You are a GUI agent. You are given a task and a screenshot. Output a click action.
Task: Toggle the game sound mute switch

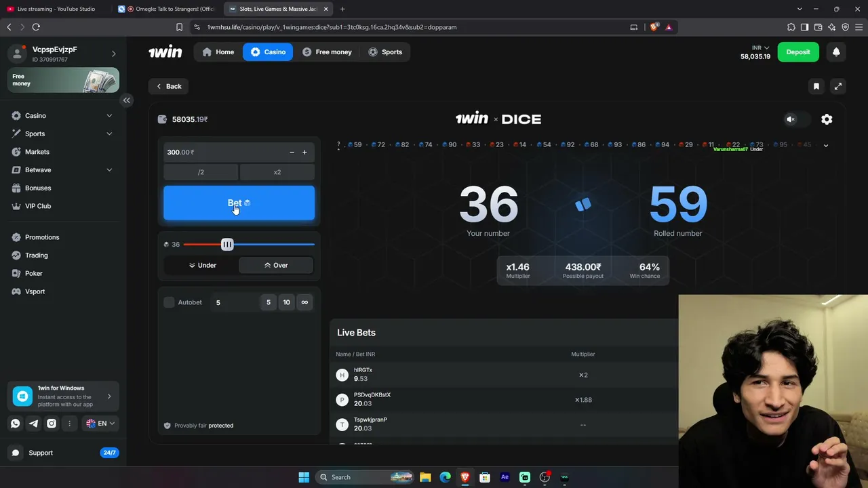click(x=796, y=119)
